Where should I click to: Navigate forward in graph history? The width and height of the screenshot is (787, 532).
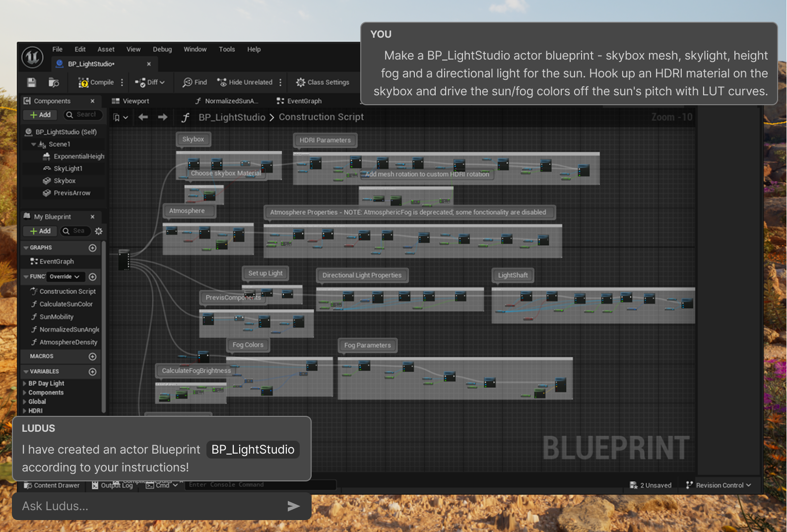tap(163, 117)
